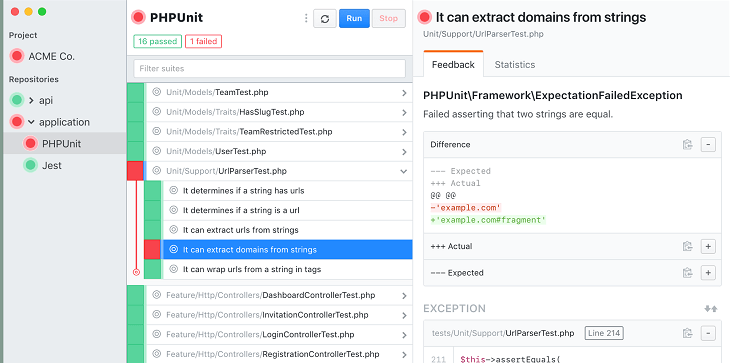
Task: Click into the Filter suites field
Action: point(270,68)
